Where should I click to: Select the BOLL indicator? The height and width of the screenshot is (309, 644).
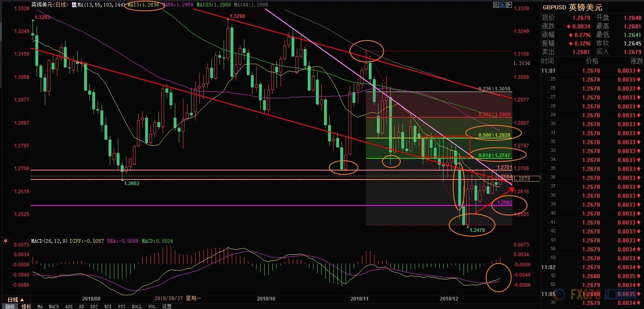[x=137, y=306]
